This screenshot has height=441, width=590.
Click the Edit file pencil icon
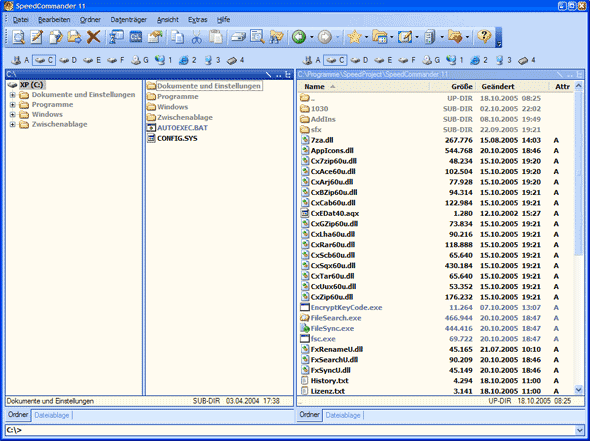(36, 37)
